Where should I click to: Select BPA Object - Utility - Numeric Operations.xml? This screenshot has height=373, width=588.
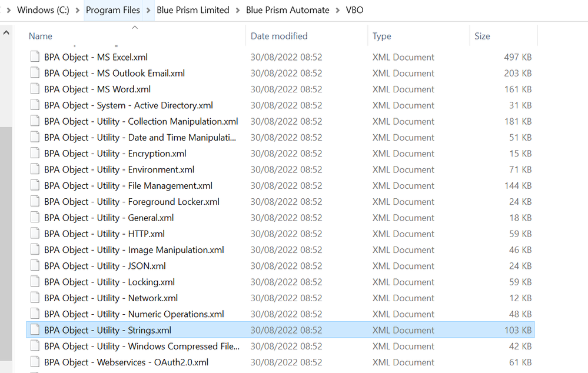pyautogui.click(x=134, y=314)
